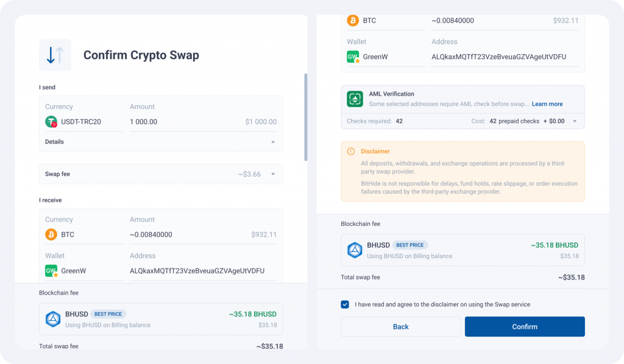Click the USDT-TRC20 currency icon

pos(51,122)
